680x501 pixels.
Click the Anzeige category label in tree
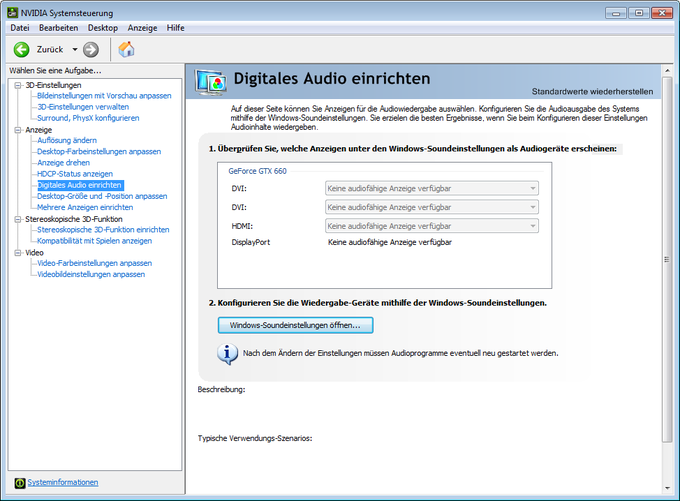[38, 130]
